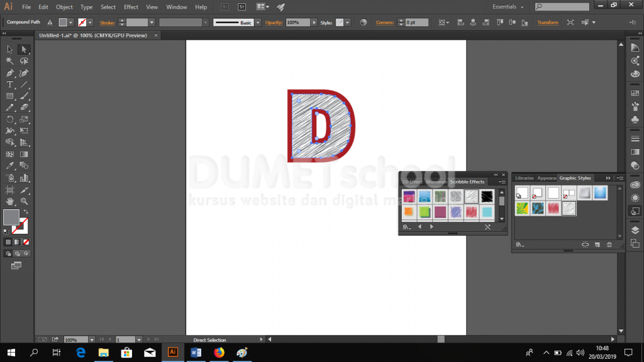Select the Rectangle tool
This screenshot has width=644, height=362.
[9, 96]
